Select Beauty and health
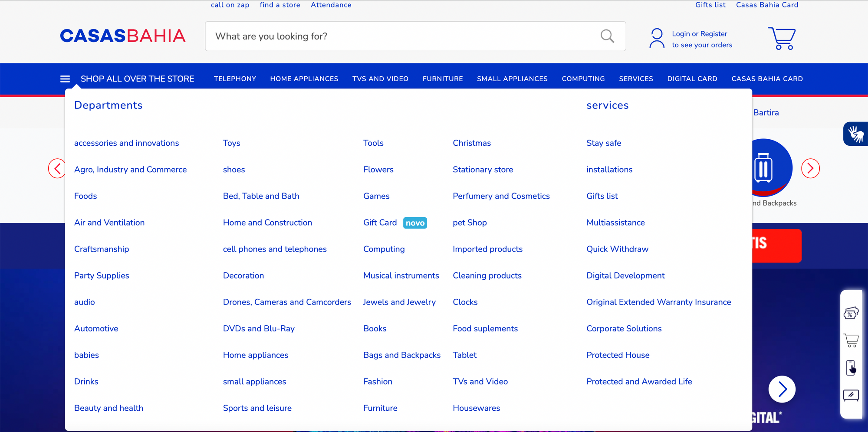This screenshot has height=432, width=868. coord(108,408)
